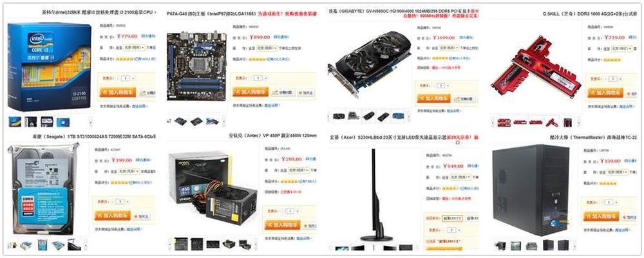Open the region dropdown for Gigabyte graphics card
The width and height of the screenshot is (644, 258).
[x=450, y=48]
